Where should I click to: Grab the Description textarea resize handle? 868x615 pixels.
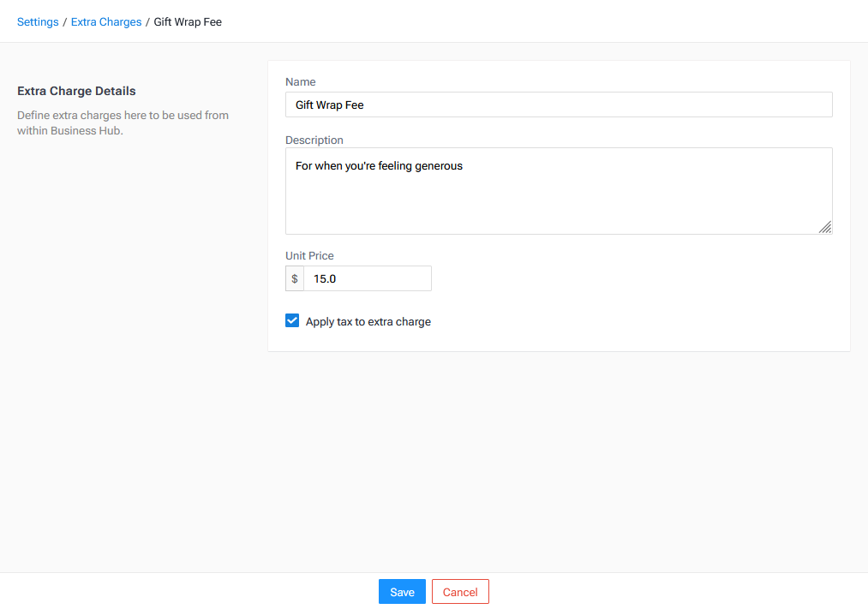(x=825, y=227)
